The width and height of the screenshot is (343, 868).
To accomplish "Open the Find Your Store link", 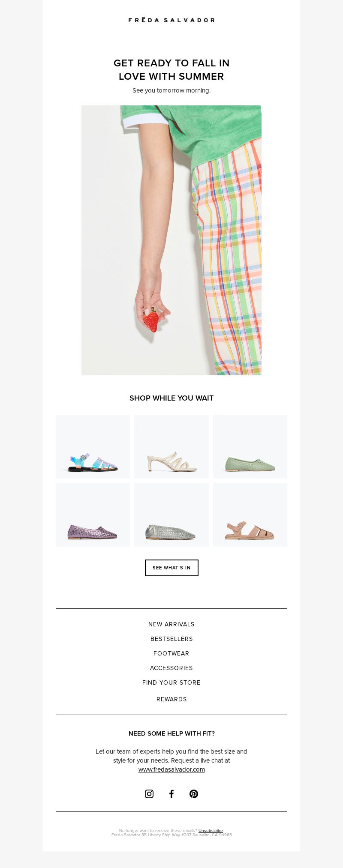I will 171,682.
